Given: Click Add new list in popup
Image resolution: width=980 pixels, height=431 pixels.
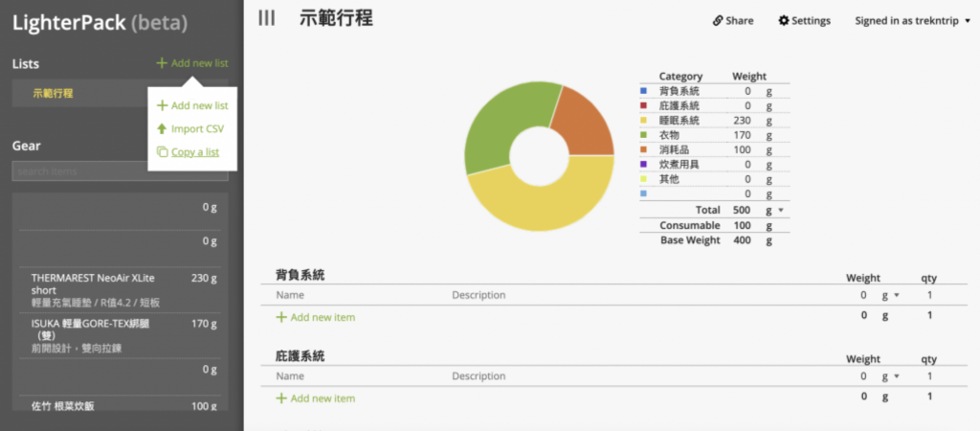Looking at the screenshot, I should tap(192, 105).
